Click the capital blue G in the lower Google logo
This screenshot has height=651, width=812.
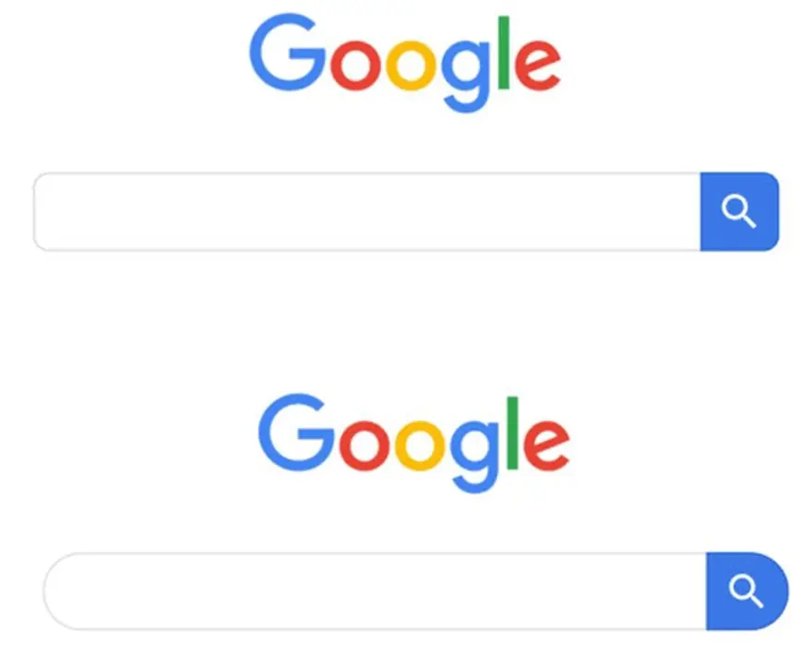coord(297,432)
